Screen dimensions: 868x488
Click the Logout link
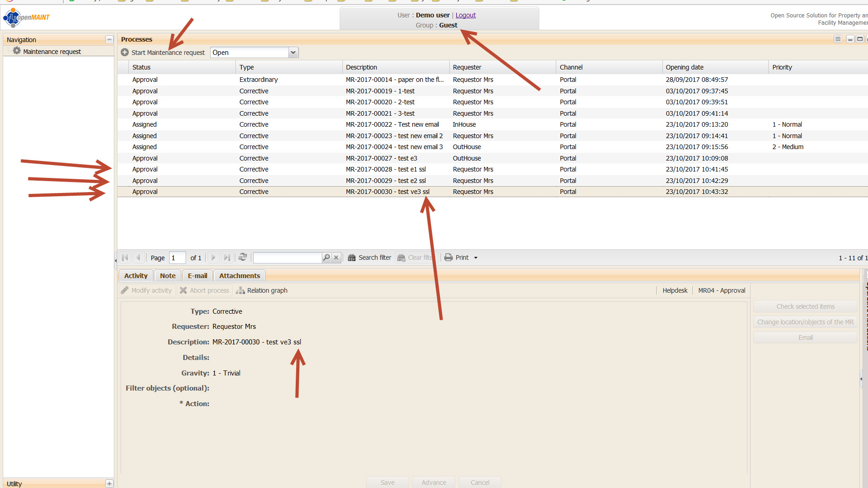pyautogui.click(x=465, y=15)
